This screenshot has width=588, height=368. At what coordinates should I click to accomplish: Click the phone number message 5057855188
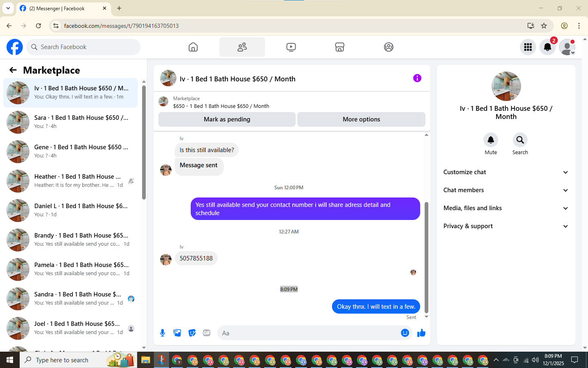[196, 258]
